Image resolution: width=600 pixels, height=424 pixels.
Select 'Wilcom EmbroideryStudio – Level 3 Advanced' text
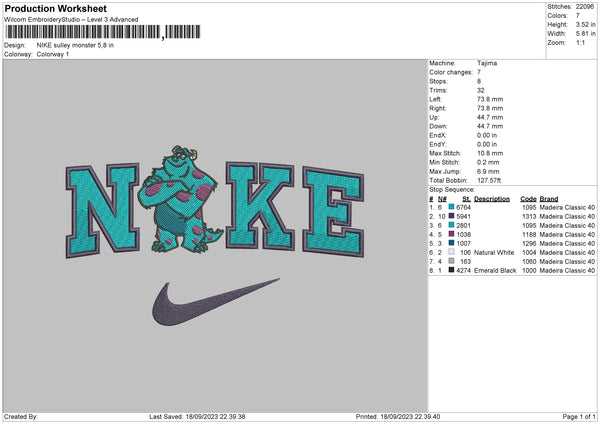click(x=71, y=20)
